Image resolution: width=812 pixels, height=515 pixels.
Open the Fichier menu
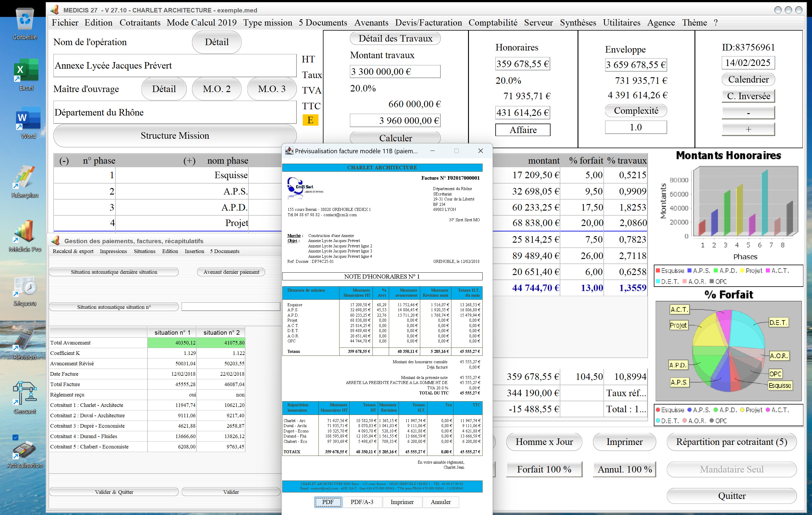[65, 23]
